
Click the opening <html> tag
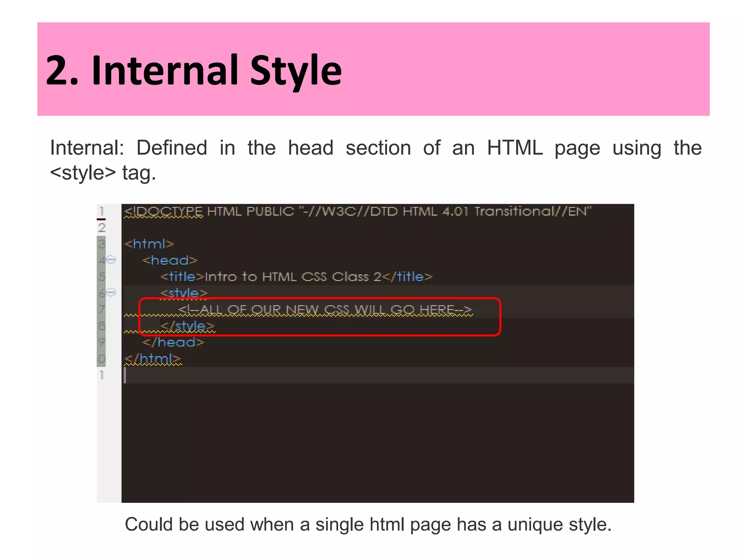click(149, 244)
